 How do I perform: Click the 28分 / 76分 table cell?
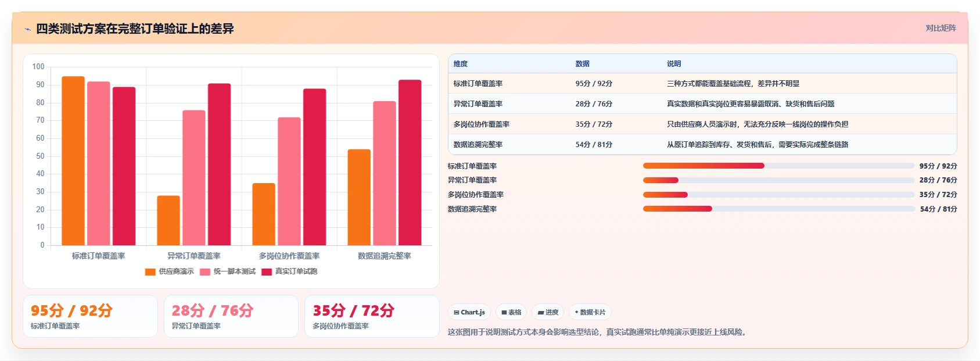tap(594, 104)
